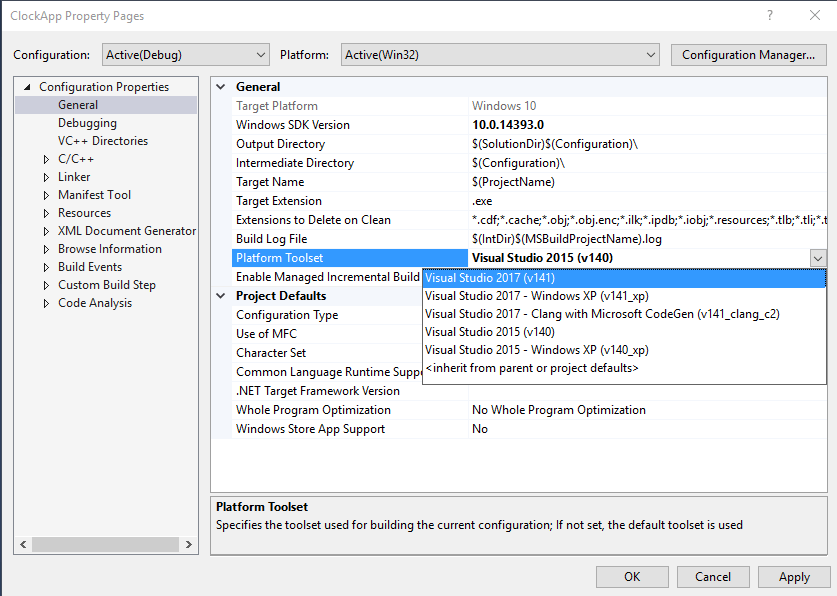This screenshot has width=837, height=596.
Task: Select VC++ Directories tree item
Action: click(x=103, y=141)
